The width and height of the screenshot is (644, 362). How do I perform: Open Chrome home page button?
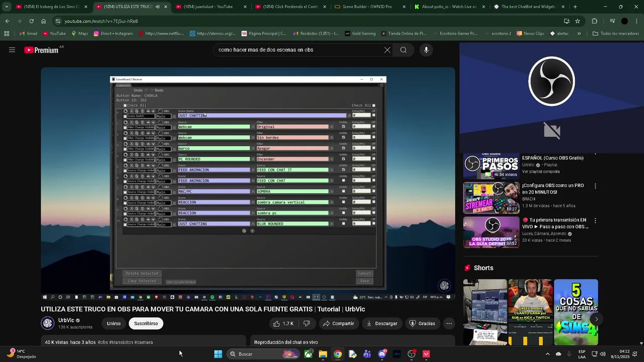(x=43, y=21)
